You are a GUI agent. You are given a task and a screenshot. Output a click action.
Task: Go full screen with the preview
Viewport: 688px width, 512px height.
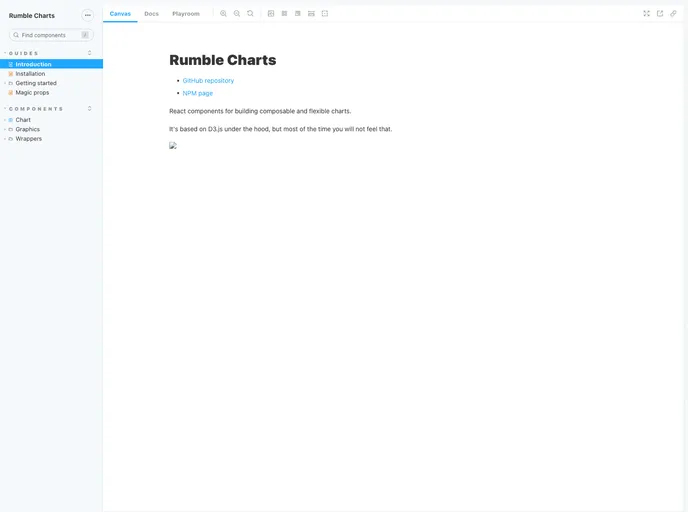[x=646, y=14]
